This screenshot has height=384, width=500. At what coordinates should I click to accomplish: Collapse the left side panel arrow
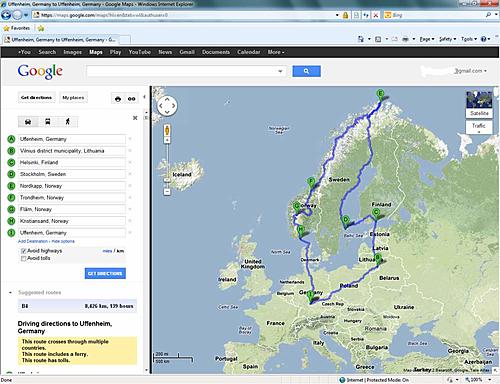(x=144, y=97)
